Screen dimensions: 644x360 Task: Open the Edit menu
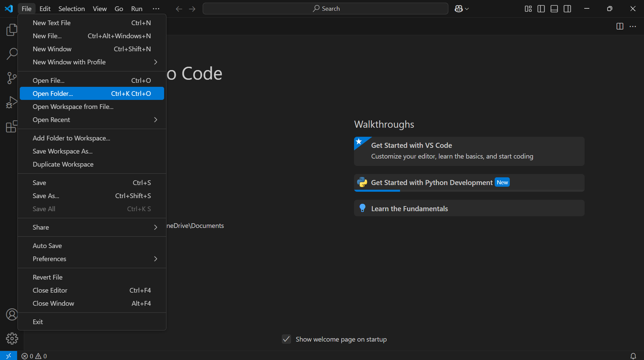[45, 9]
